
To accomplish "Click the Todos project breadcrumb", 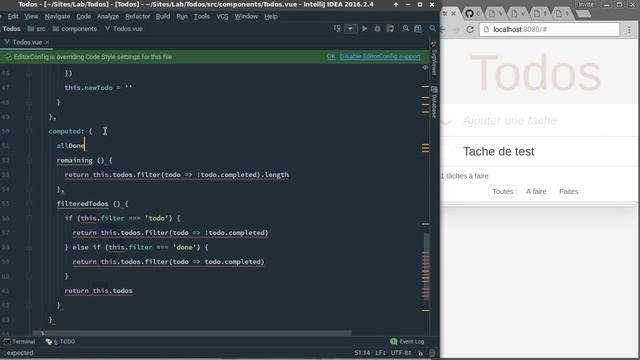I will (11, 29).
